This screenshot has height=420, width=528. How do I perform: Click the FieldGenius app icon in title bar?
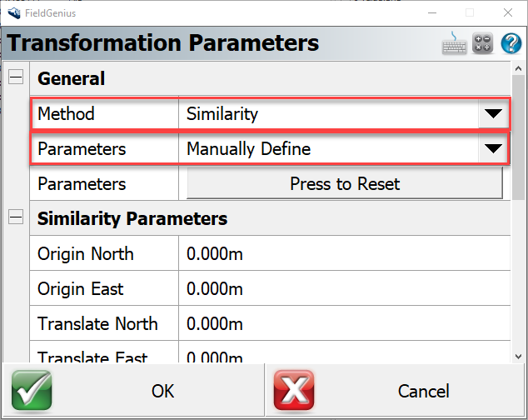coord(12,12)
